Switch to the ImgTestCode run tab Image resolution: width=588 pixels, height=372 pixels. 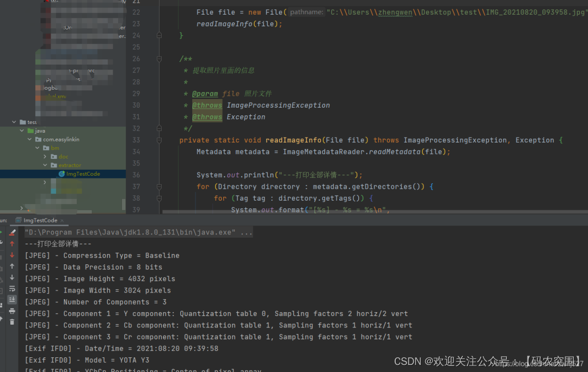[40, 220]
